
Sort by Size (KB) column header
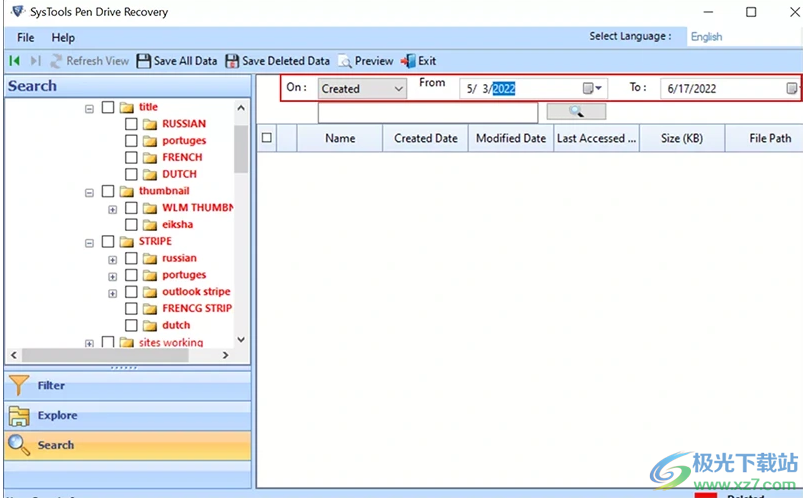(682, 138)
